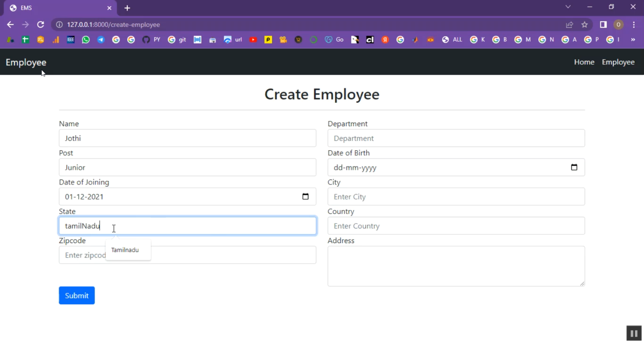Focus the Post field containing Junior
Image resolution: width=644 pixels, height=343 pixels.
click(188, 167)
